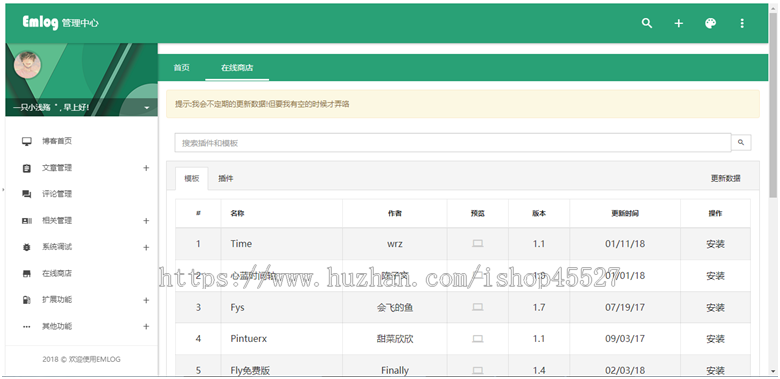Image resolution: width=780 pixels, height=379 pixels.
Task: Preview the Fly免费版 template
Action: point(478,371)
